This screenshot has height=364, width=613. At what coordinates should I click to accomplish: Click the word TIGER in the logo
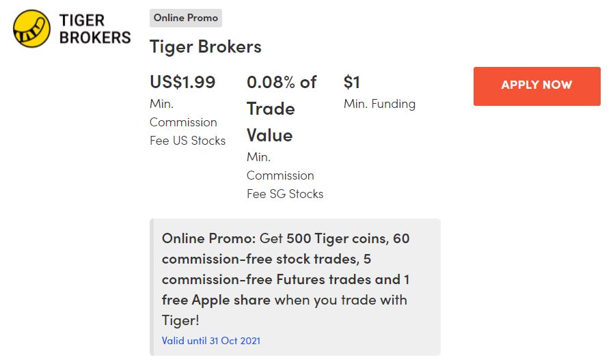pyautogui.click(x=81, y=20)
